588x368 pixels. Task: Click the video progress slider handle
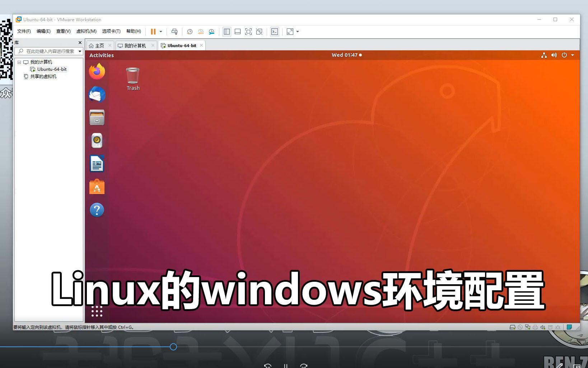[173, 347]
